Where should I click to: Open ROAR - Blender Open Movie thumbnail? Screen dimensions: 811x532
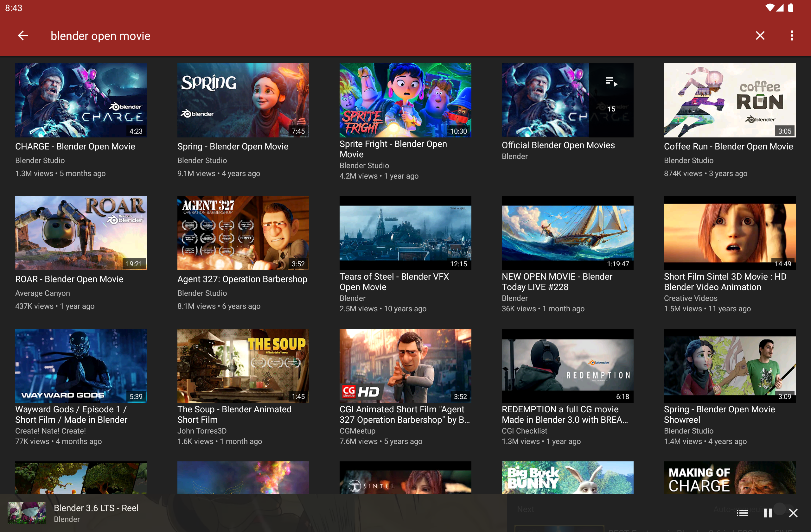[81, 233]
